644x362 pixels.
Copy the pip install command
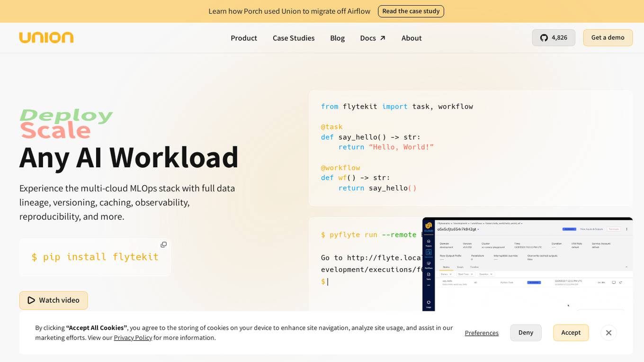(x=163, y=244)
